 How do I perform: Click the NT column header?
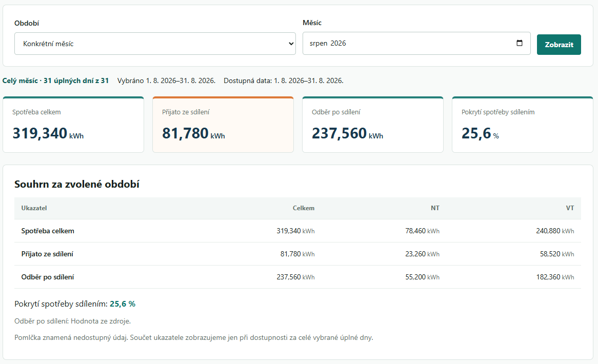tap(435, 208)
